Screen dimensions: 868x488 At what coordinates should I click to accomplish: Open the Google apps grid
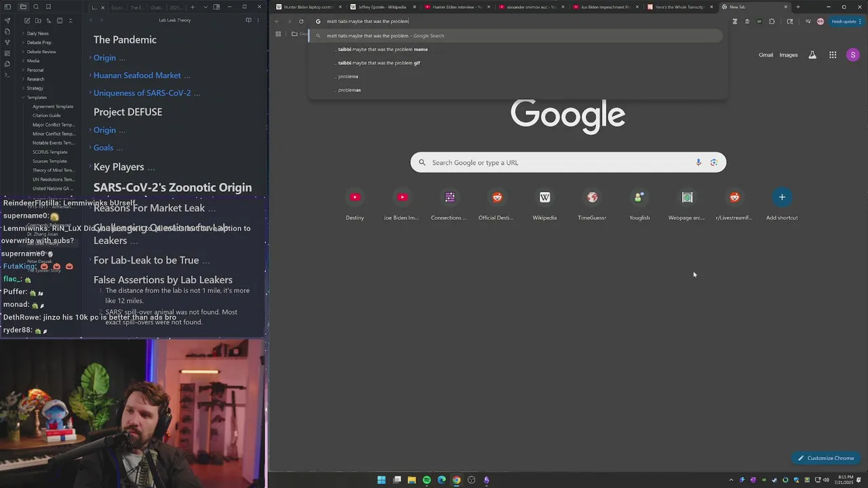click(x=833, y=55)
